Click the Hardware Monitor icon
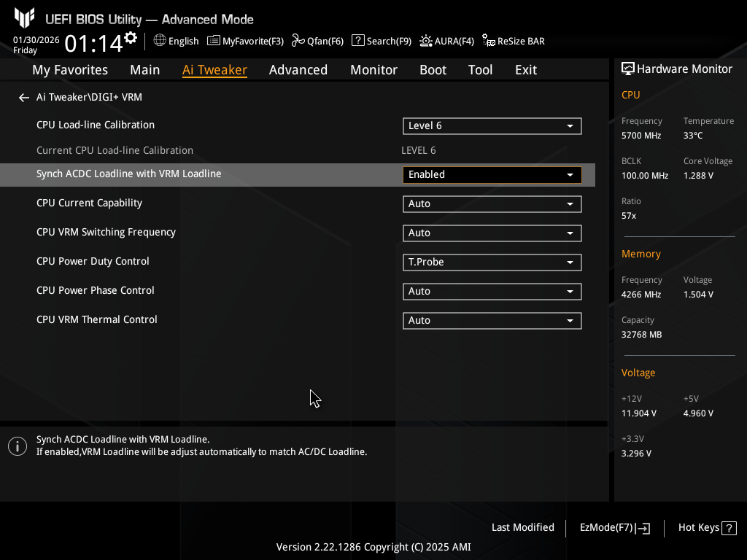Screen dimensions: 747x560 [628, 69]
